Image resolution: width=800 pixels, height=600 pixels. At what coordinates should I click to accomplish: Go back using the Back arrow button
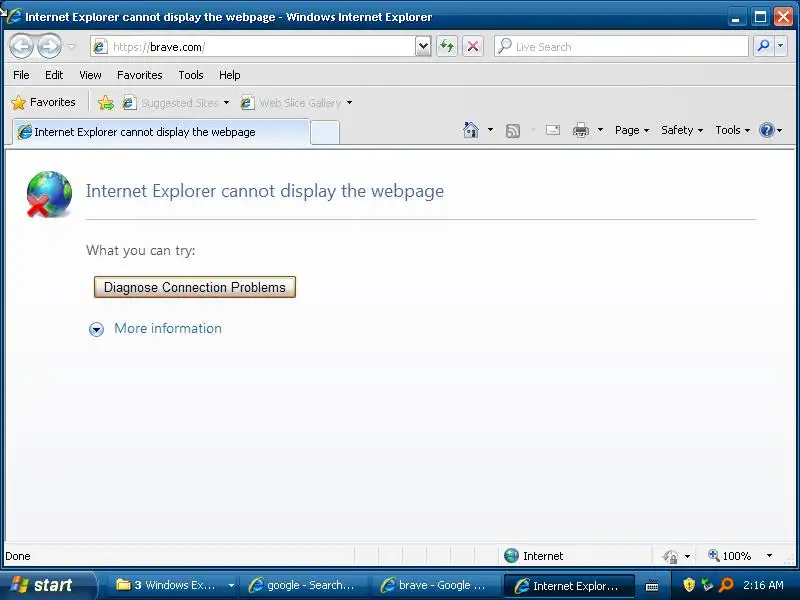(21, 46)
